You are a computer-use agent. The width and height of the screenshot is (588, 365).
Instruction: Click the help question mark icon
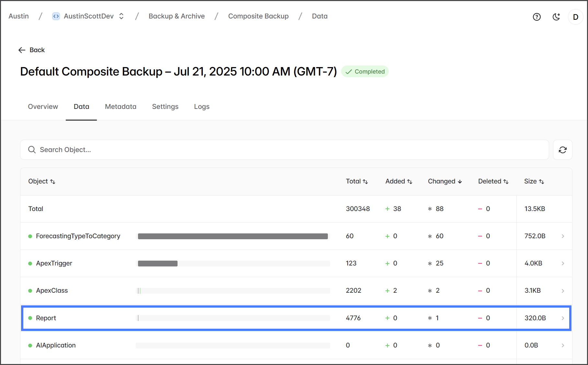[x=537, y=17]
